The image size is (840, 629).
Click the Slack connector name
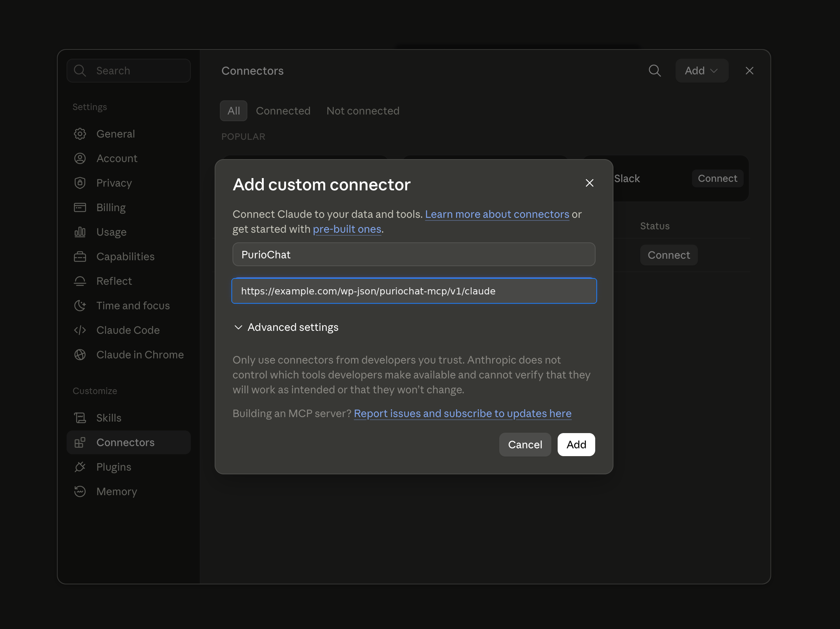click(627, 179)
